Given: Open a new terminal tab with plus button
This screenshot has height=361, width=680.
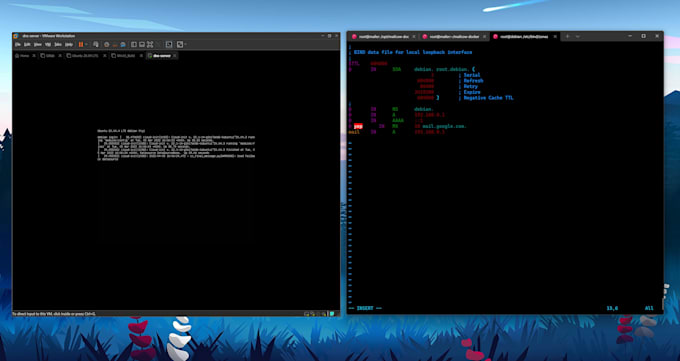Looking at the screenshot, I should [x=567, y=36].
